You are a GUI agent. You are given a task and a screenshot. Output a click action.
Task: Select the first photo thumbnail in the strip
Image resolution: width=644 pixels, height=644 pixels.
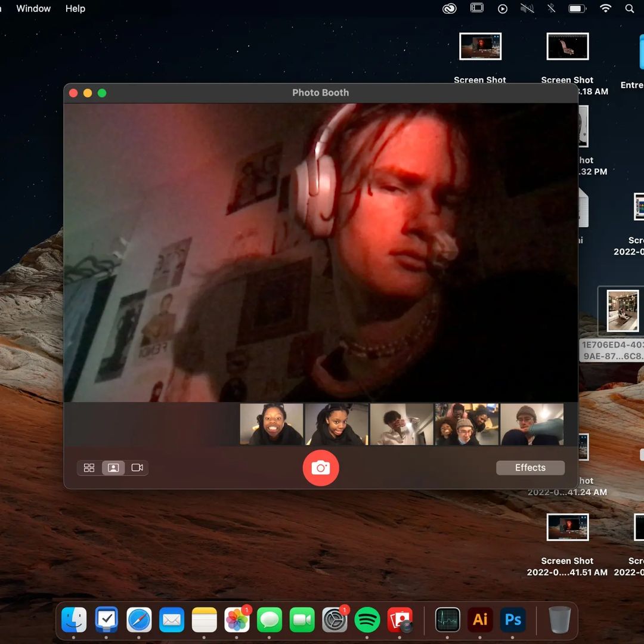271,424
